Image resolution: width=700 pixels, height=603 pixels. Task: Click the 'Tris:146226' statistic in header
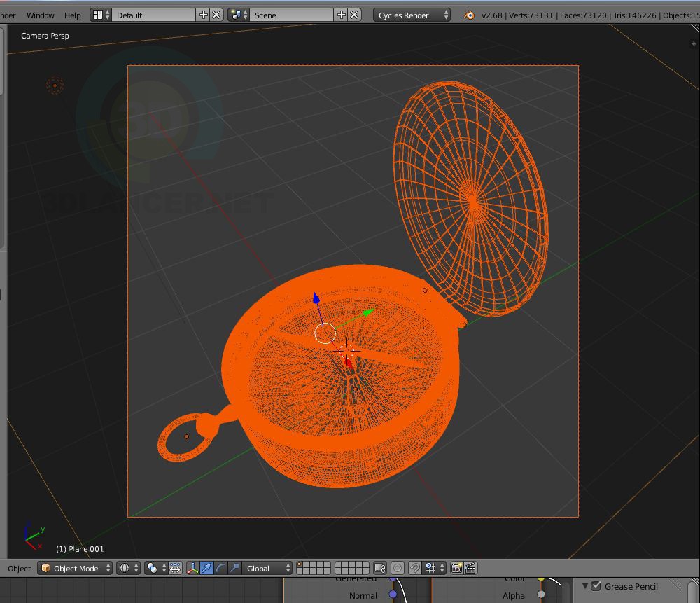click(x=634, y=15)
